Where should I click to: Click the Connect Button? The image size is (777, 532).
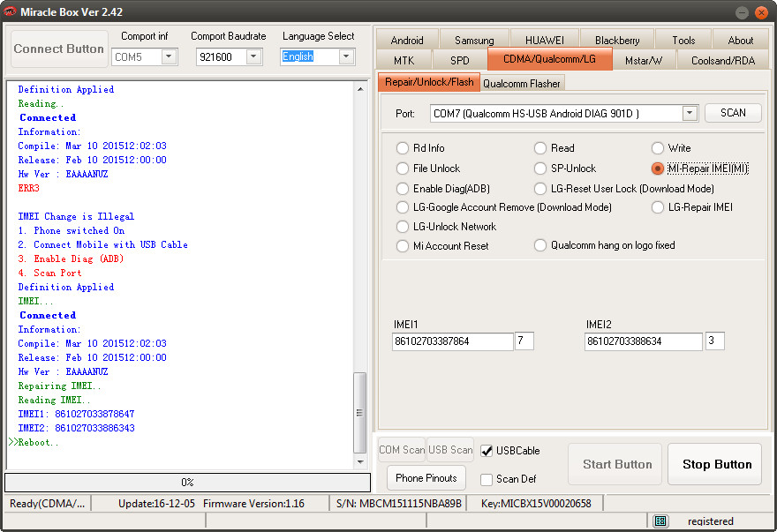[x=59, y=49]
